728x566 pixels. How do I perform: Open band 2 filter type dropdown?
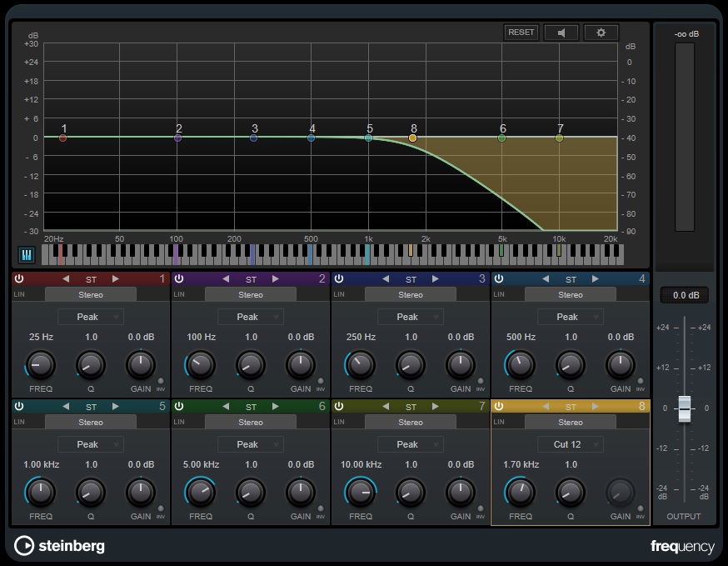[250, 317]
